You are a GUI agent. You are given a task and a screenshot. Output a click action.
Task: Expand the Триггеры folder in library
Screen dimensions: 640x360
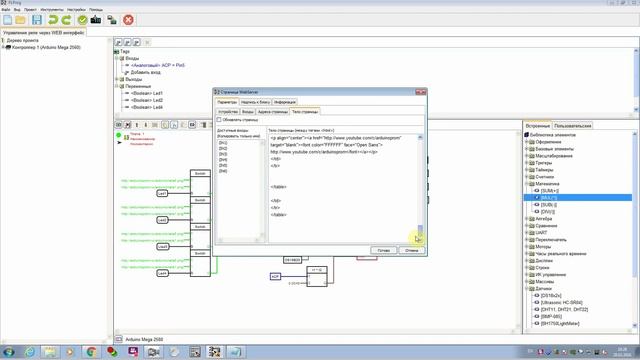[x=527, y=163]
